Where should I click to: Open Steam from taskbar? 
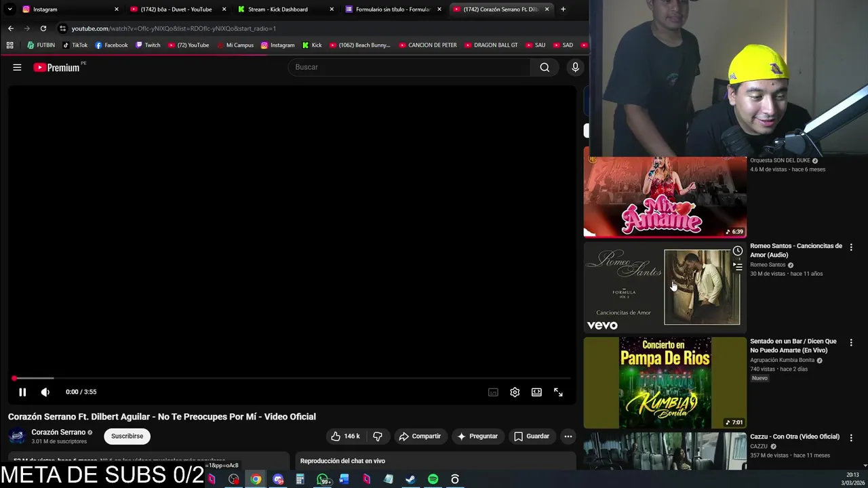coord(410,479)
